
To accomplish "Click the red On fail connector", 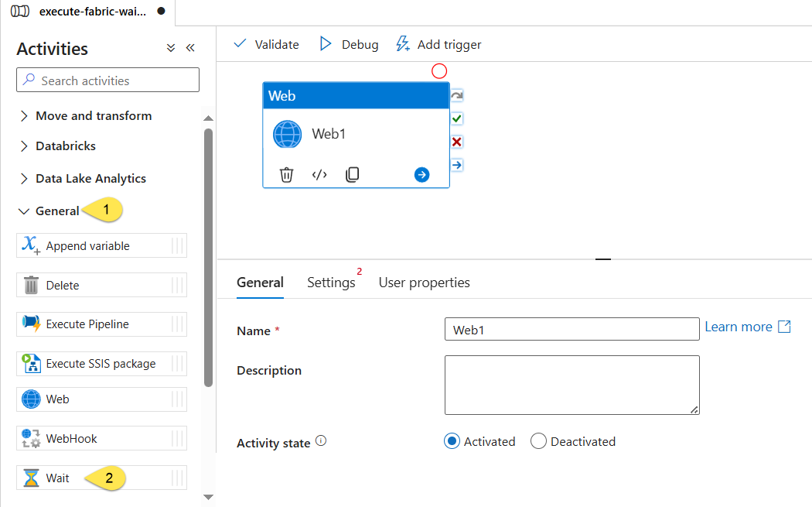I will tap(457, 142).
